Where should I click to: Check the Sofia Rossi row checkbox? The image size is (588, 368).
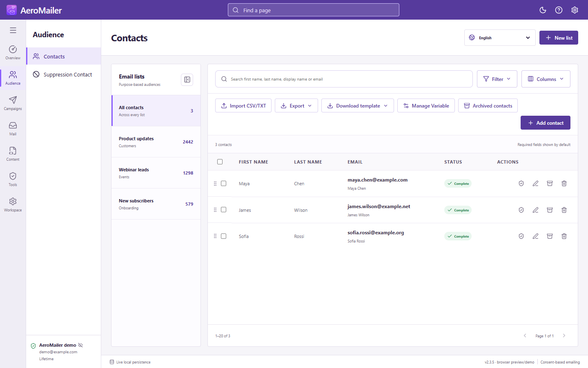tap(223, 236)
